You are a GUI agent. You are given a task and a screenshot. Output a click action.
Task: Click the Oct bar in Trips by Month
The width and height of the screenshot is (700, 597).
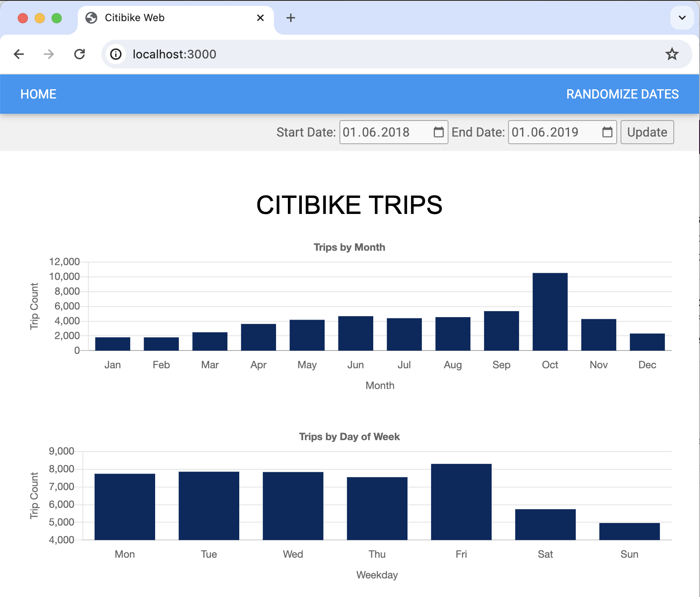(x=550, y=311)
